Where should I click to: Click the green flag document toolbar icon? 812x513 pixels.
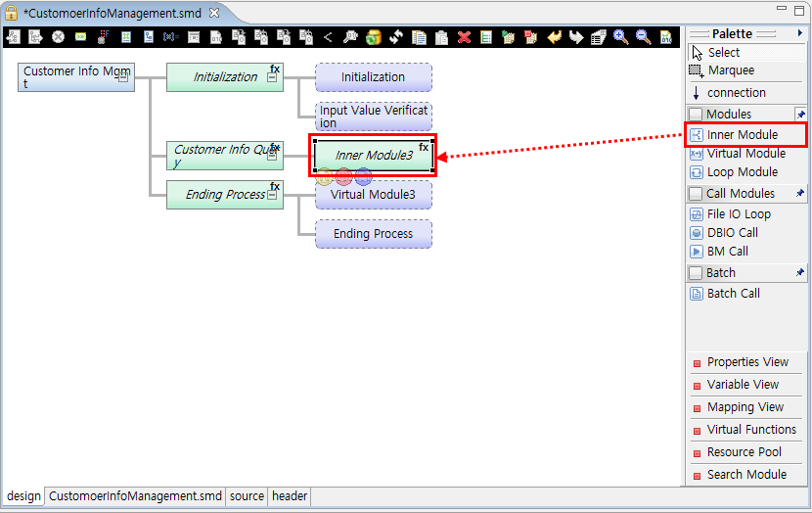click(x=508, y=37)
